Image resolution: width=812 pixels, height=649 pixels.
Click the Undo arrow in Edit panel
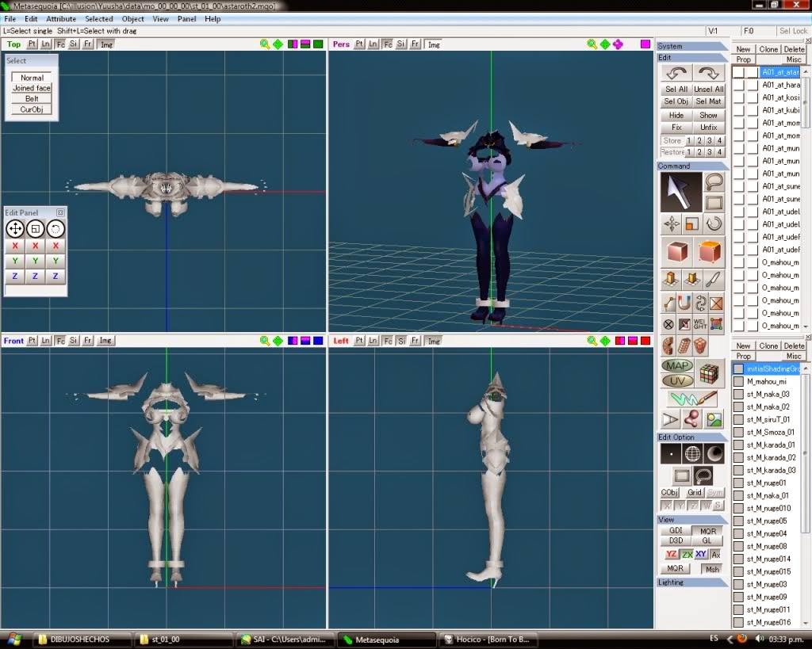(676, 73)
